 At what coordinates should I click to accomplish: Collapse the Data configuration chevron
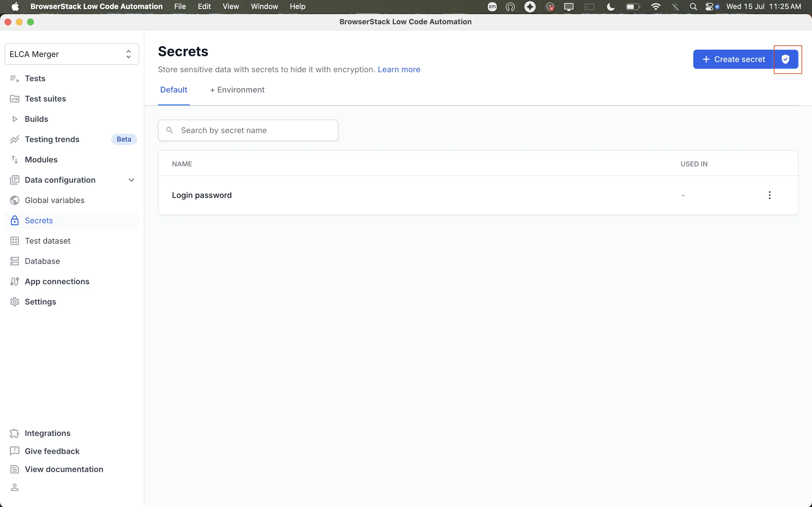point(131,180)
